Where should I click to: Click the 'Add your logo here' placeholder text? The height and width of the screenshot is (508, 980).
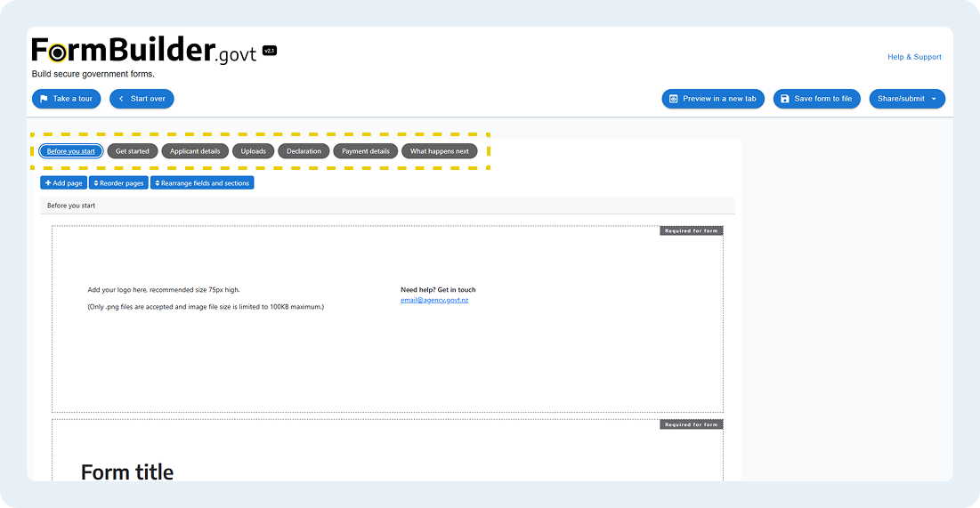[164, 290]
